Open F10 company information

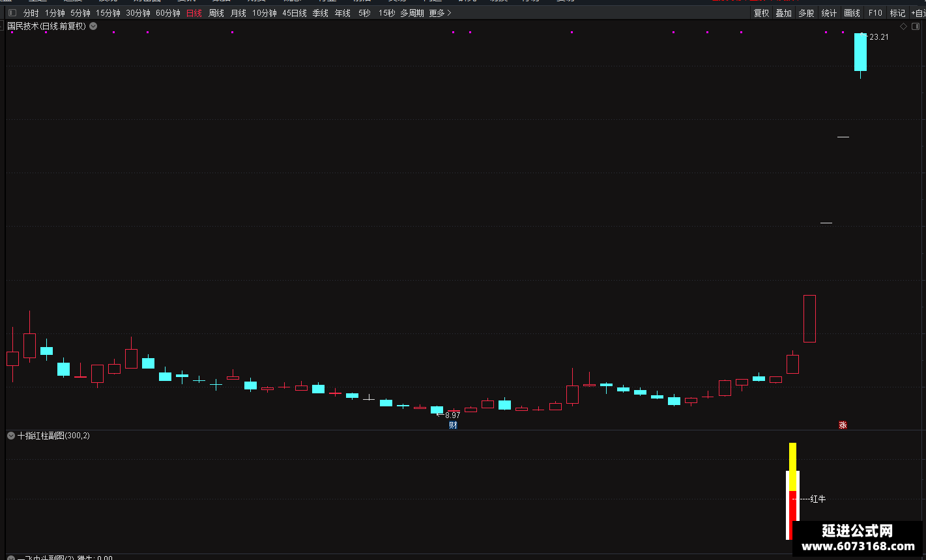875,13
